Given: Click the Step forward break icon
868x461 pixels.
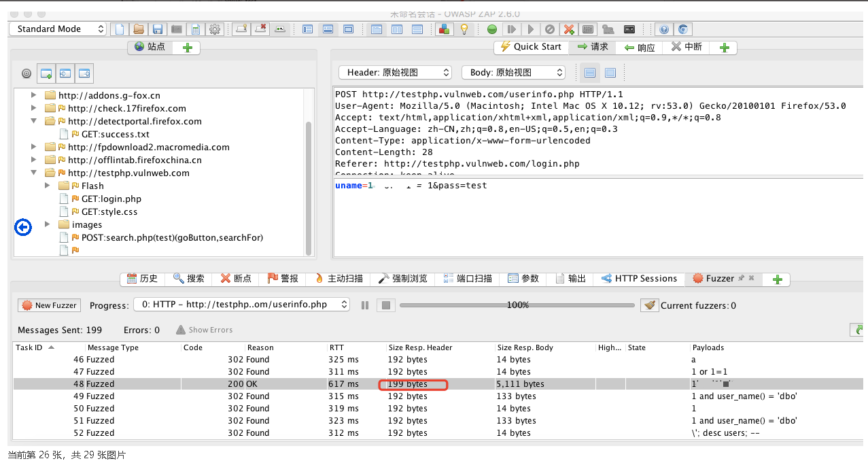Looking at the screenshot, I should (x=512, y=29).
